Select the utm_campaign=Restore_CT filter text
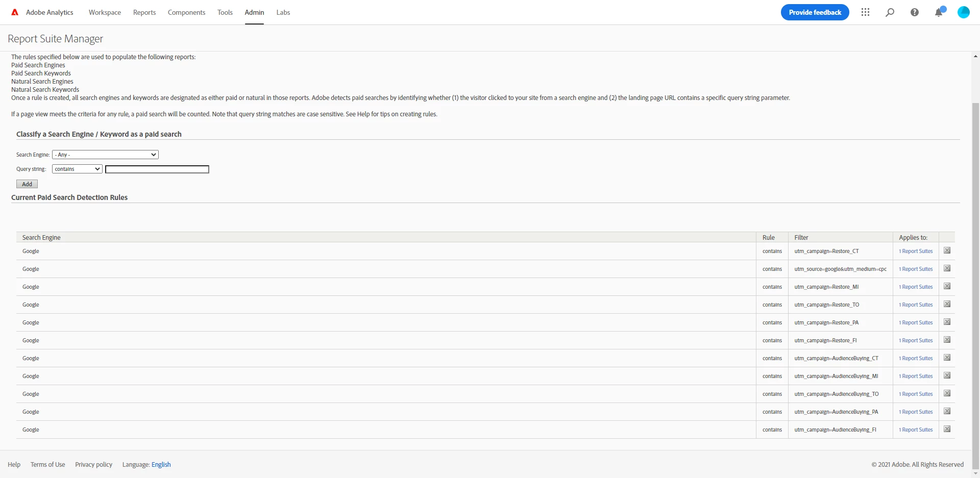Screen dimensions: 980x478 click(826, 251)
